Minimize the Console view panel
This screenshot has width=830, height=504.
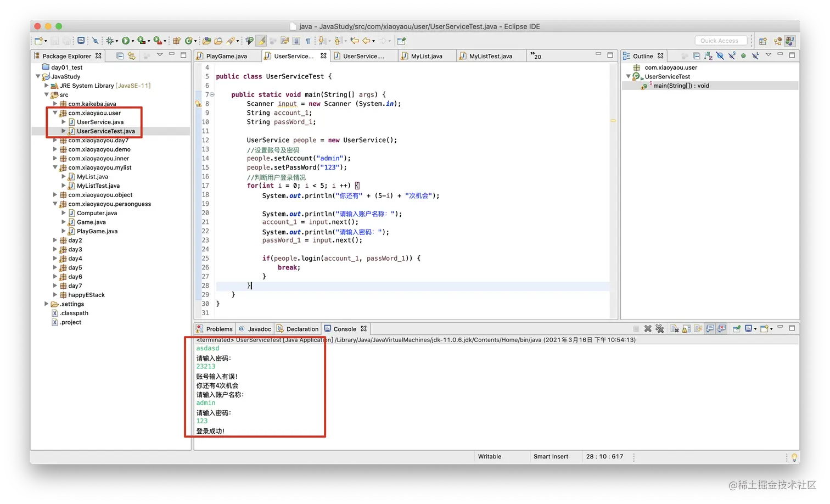point(780,327)
